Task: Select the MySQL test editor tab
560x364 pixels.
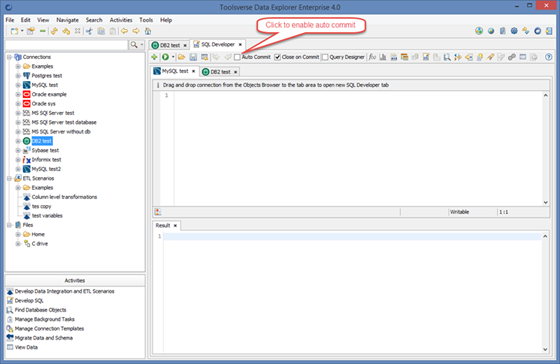Action: tap(175, 71)
